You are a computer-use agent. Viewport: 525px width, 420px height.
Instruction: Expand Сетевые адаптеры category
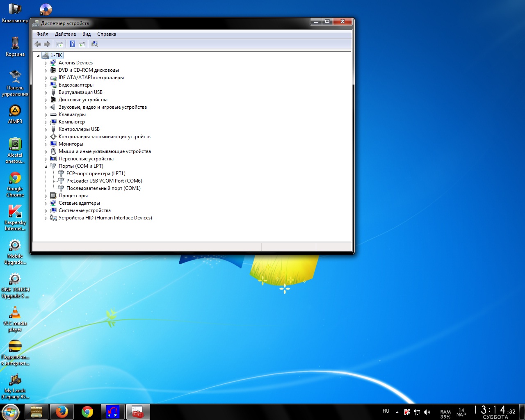(x=46, y=203)
